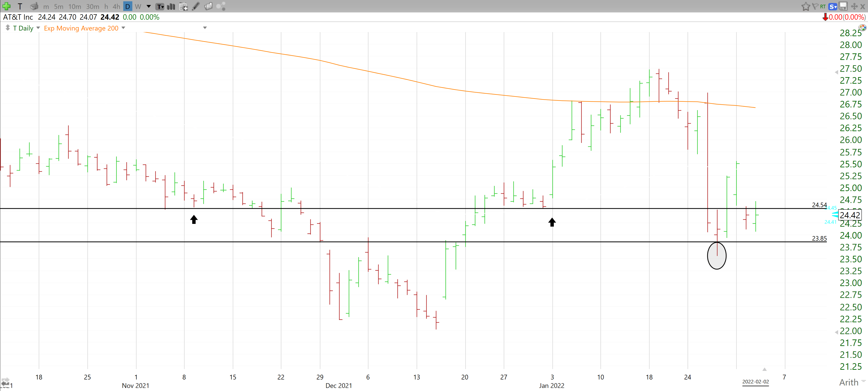Click the 22.00 price scale value
Screen dimensions: 868x391
point(851,331)
